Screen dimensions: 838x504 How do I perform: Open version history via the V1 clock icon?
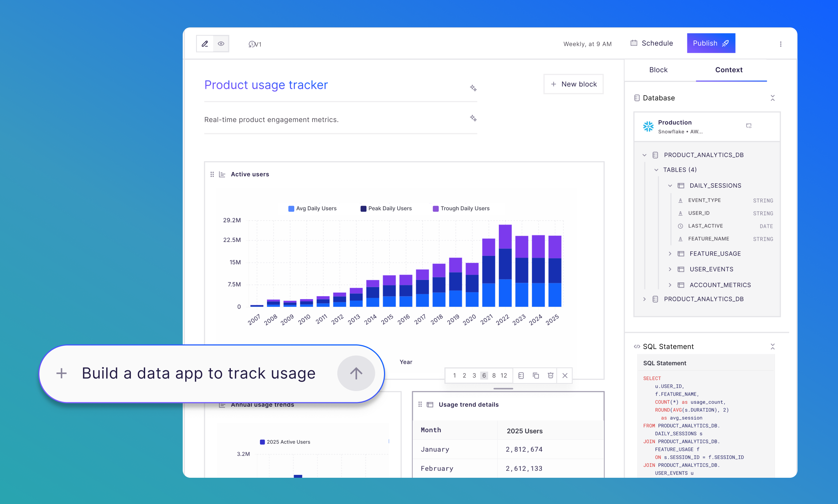(x=253, y=44)
